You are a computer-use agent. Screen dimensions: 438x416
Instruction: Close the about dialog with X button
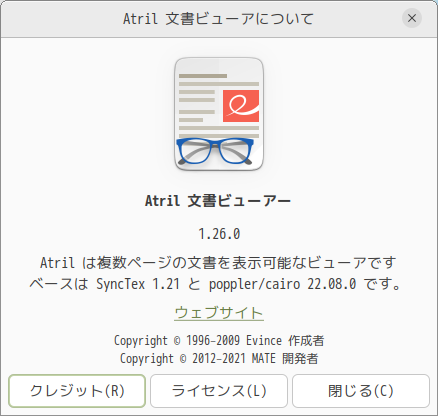(x=412, y=18)
